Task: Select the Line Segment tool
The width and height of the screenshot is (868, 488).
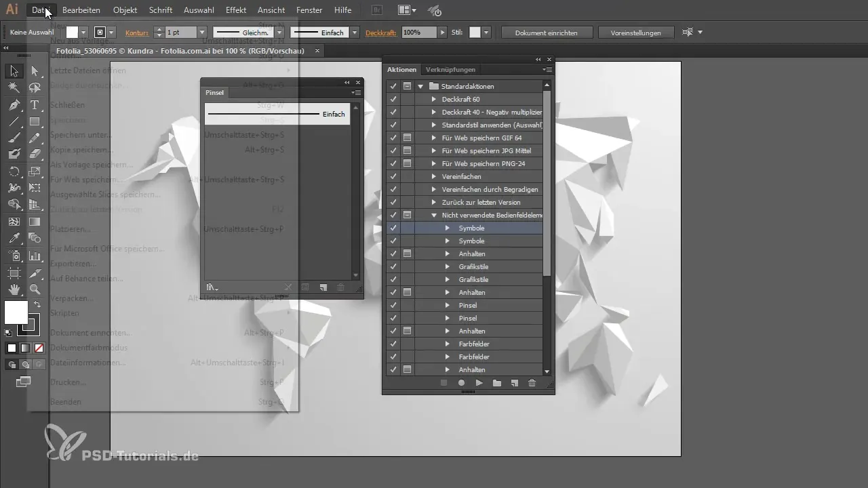Action: [14, 121]
